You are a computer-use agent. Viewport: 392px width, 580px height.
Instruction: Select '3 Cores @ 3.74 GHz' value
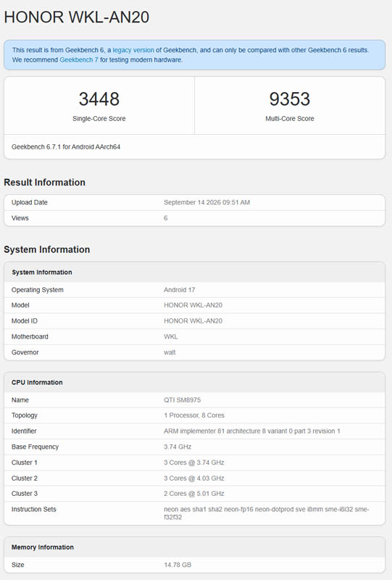coord(194,463)
